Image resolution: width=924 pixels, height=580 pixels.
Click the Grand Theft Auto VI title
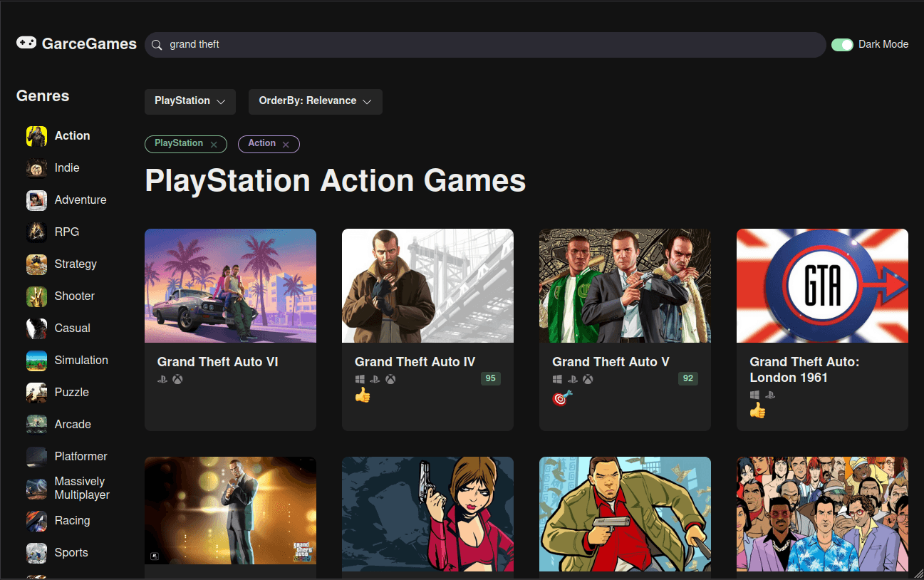[218, 362]
